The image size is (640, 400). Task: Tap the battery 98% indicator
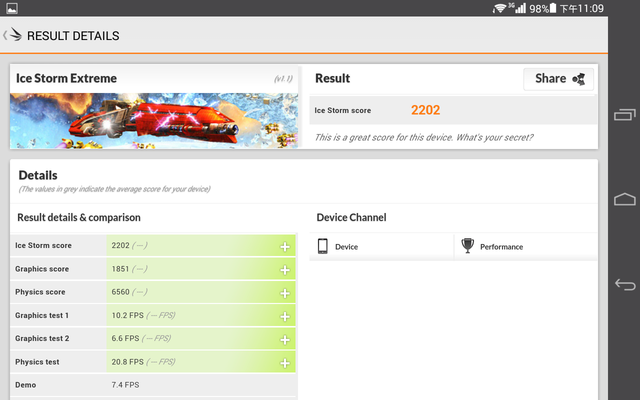click(543, 8)
